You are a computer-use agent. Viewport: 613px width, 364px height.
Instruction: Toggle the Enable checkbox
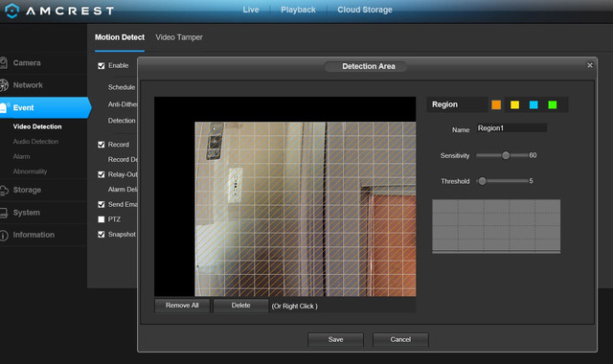click(102, 66)
